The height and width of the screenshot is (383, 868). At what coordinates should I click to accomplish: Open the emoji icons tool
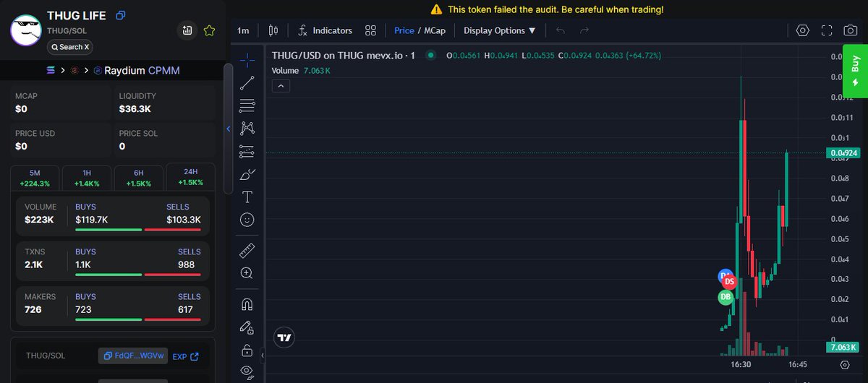(x=247, y=220)
